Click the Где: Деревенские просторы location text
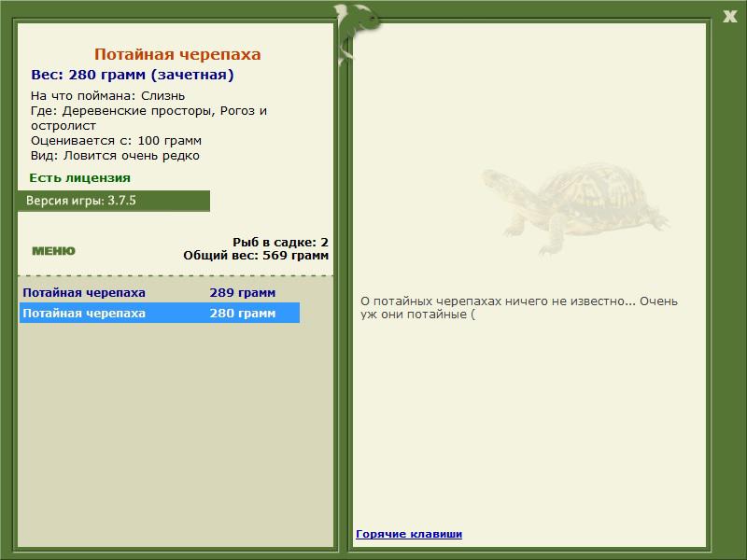747x560 pixels. point(148,119)
